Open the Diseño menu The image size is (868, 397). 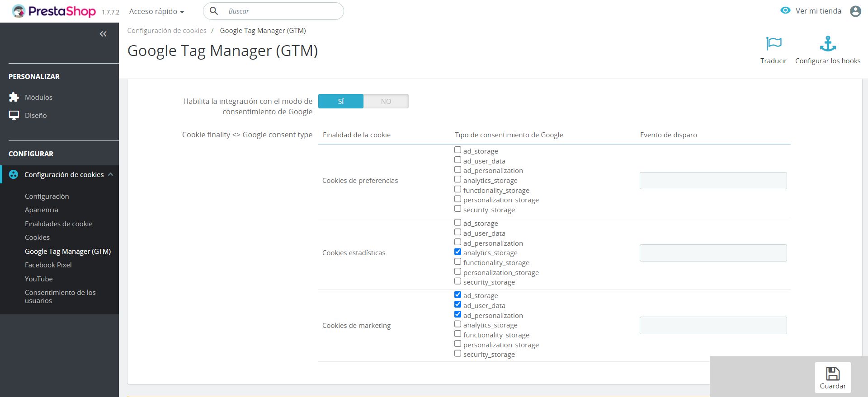tap(36, 115)
